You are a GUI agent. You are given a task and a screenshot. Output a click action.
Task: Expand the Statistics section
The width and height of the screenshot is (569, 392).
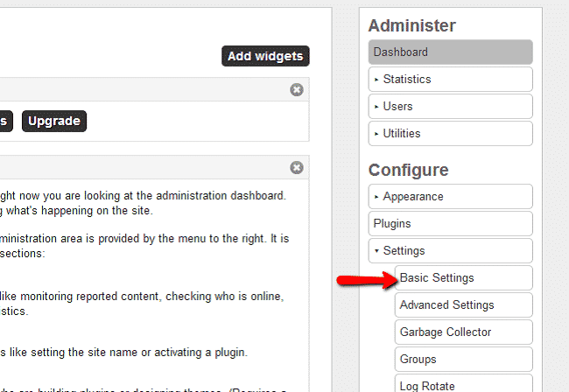tap(450, 80)
